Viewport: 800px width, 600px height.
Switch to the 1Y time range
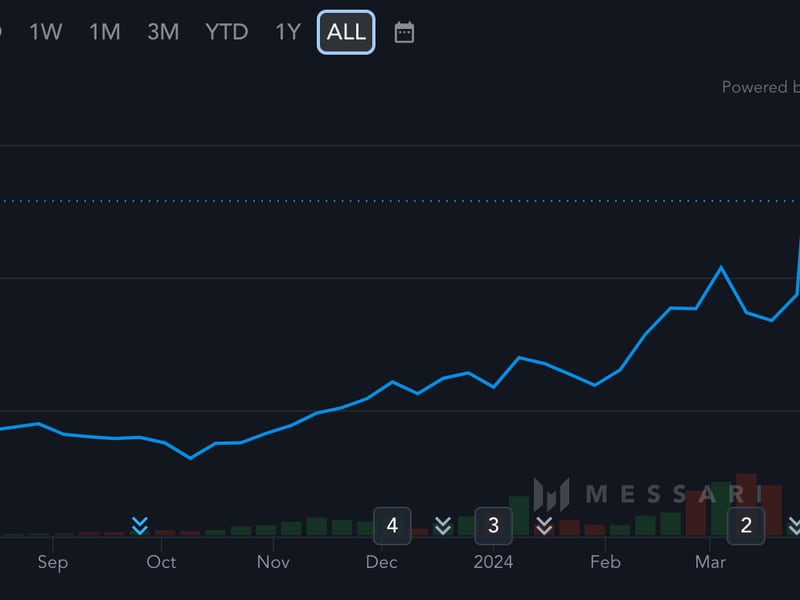pos(286,31)
